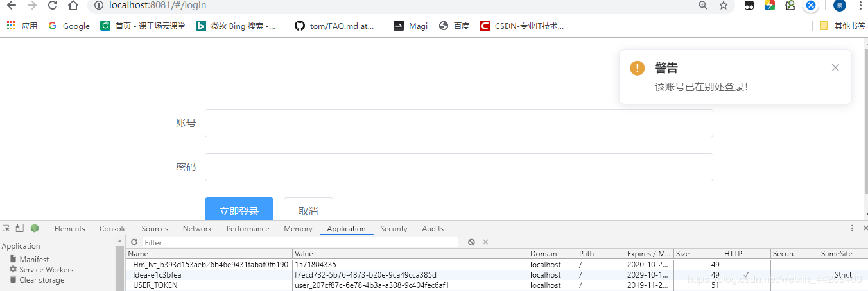Open the 其他书签 bookmarks folder
The height and width of the screenshot is (291, 868).
842,26
